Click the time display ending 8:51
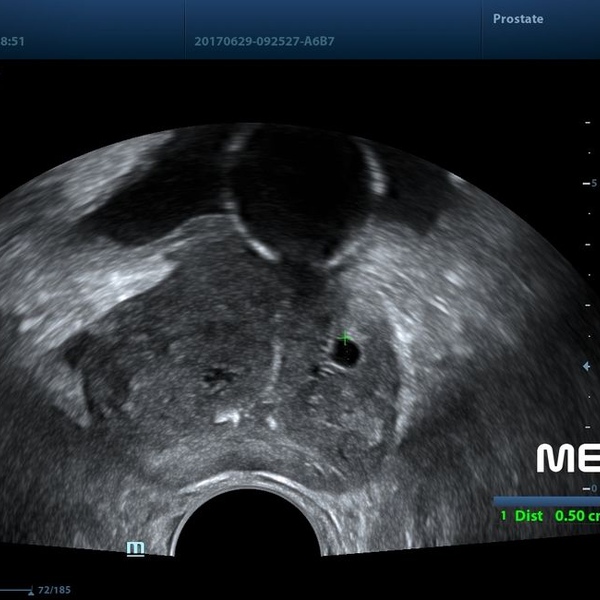The width and height of the screenshot is (600, 600). tap(12, 41)
